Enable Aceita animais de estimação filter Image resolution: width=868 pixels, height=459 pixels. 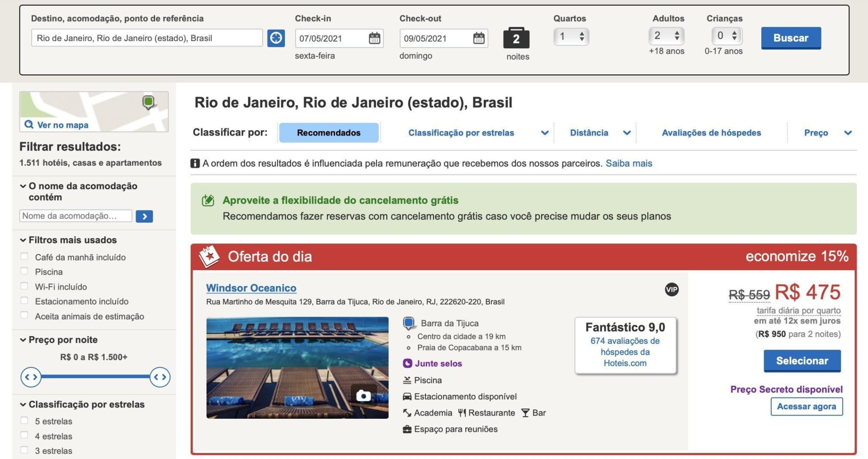point(24,315)
